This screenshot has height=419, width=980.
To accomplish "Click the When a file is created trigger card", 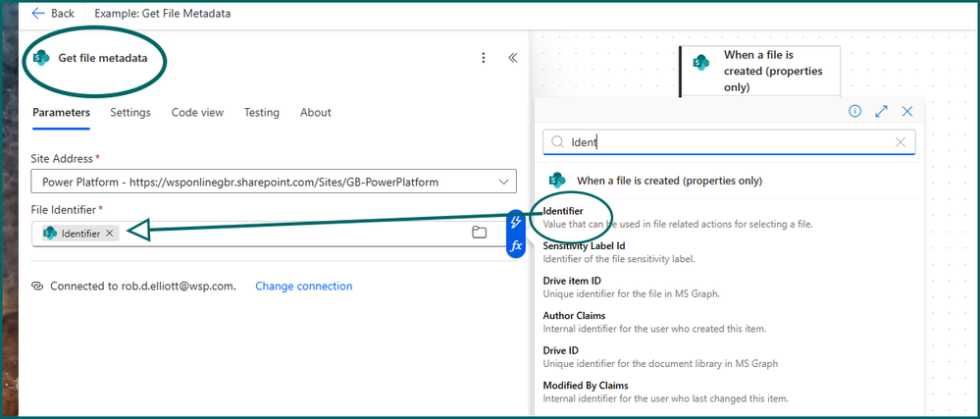I will click(x=759, y=71).
